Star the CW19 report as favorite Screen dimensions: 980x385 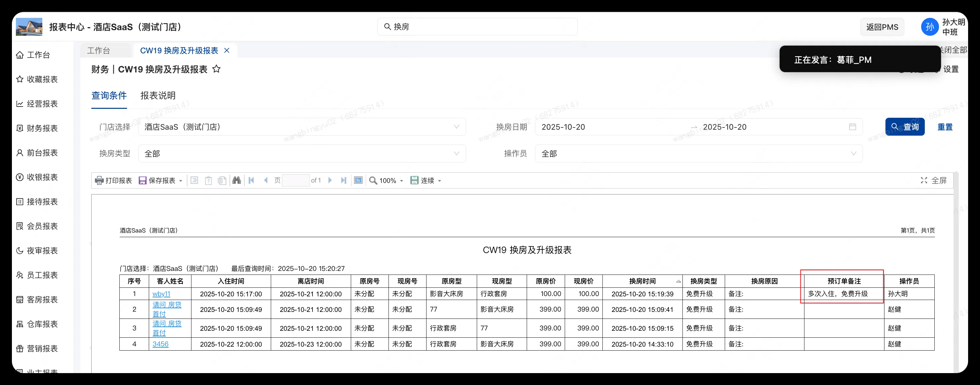(x=217, y=69)
